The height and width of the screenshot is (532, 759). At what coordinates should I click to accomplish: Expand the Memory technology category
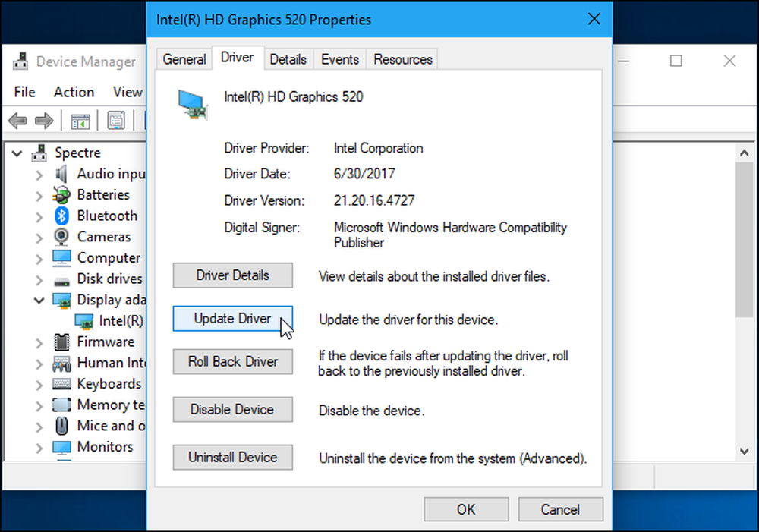39,406
